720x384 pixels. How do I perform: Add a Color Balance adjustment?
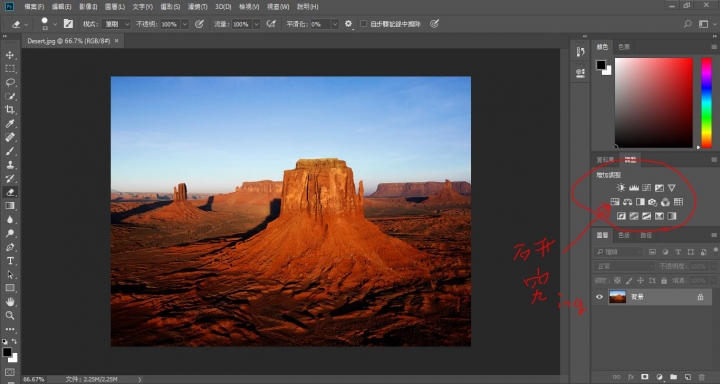(x=627, y=202)
